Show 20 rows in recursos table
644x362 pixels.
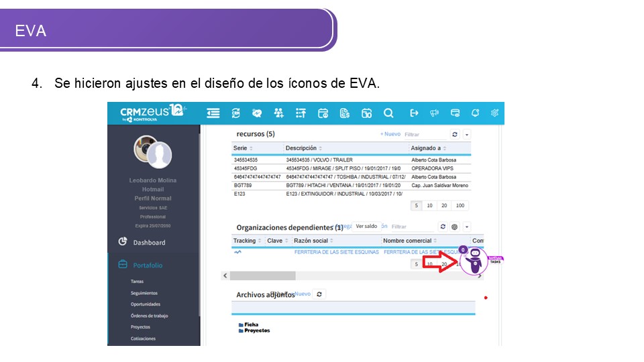[444, 206]
